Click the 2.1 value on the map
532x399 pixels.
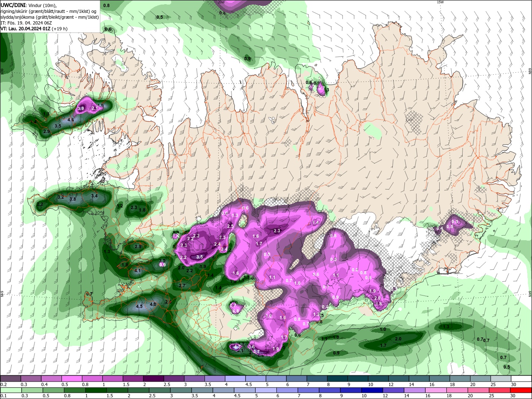(x=94, y=108)
